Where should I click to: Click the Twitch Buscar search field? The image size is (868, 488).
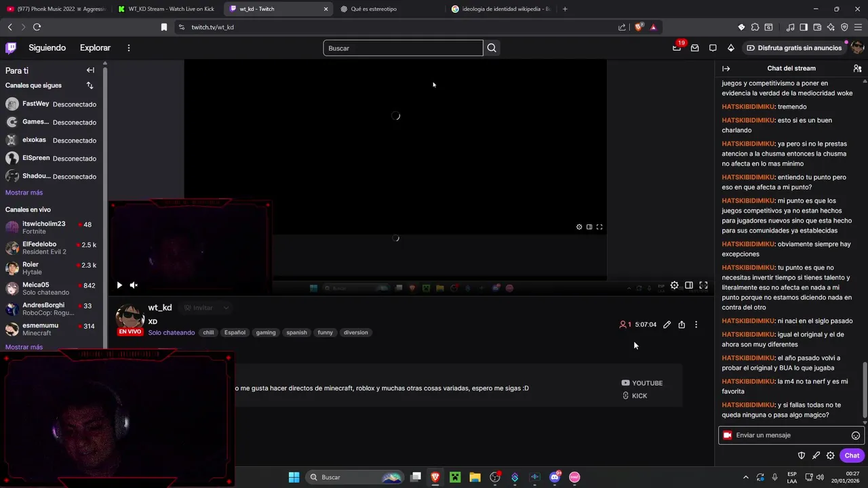[x=403, y=48]
